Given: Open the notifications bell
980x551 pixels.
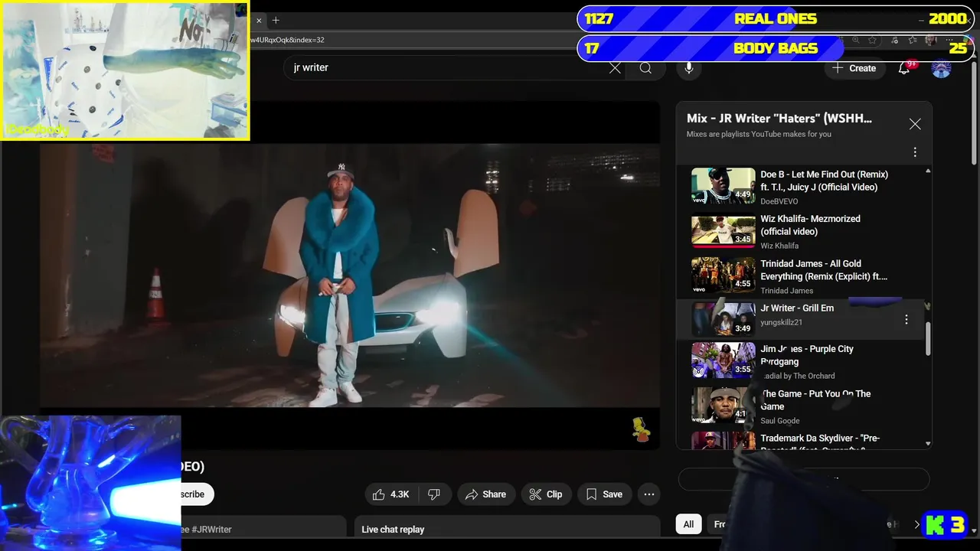Looking at the screenshot, I should tap(904, 68).
